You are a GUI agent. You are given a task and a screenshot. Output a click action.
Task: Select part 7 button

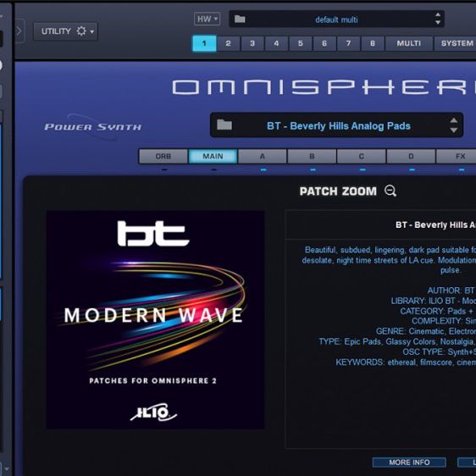click(348, 43)
